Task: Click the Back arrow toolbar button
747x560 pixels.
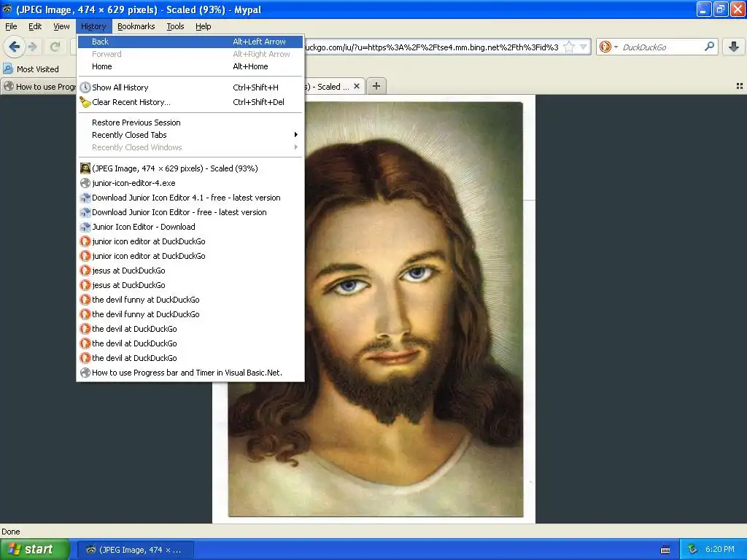Action: (x=14, y=47)
